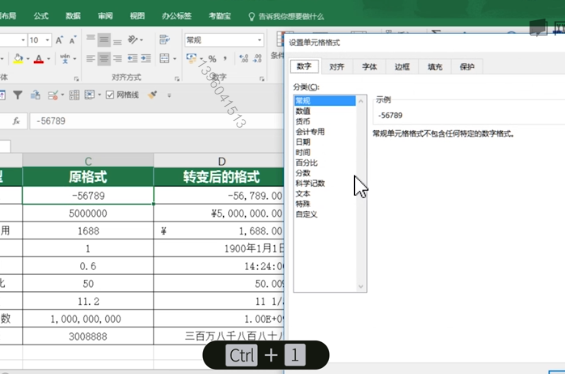Open merge and center dropdown arrow

pos(175,59)
